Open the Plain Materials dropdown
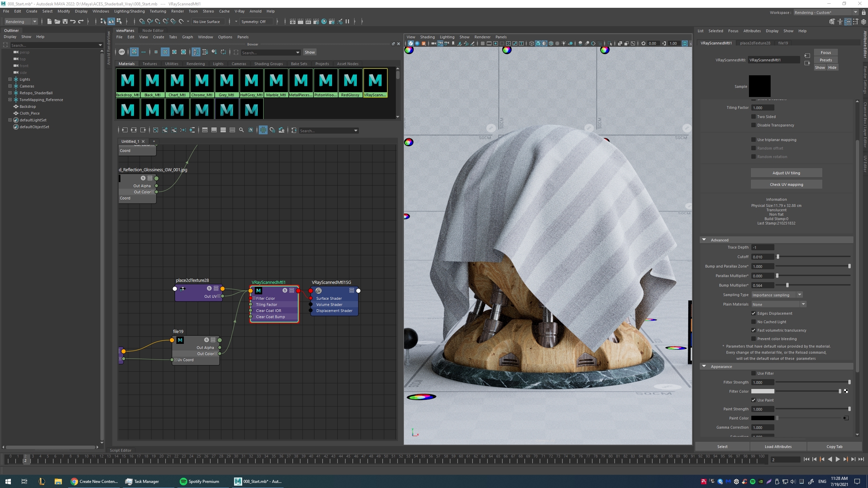Screen dimensions: 868x488 (778, 304)
